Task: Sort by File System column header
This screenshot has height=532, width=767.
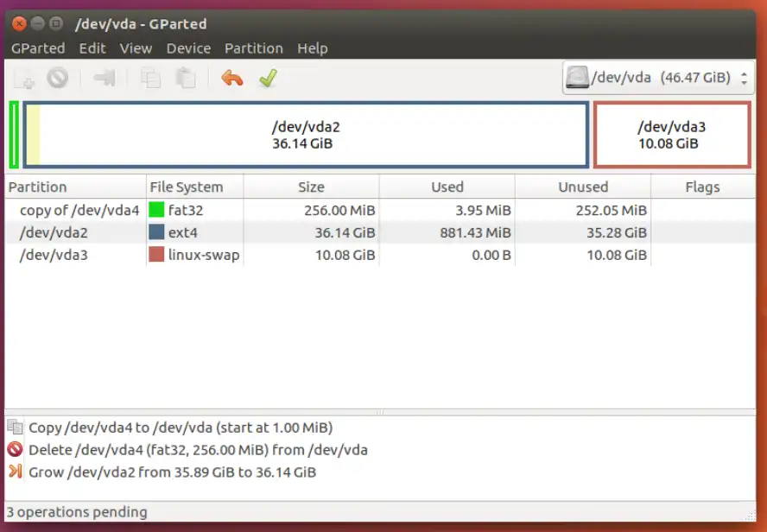Action: (x=194, y=187)
